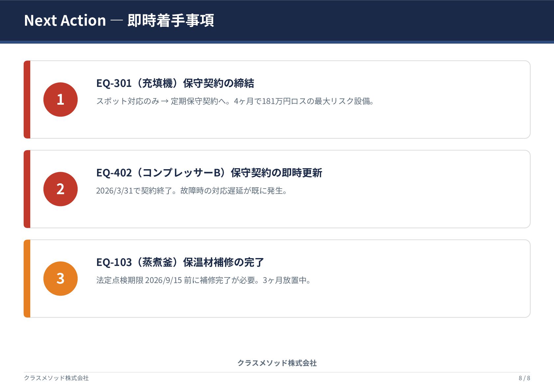Click the 法定点検期限 2026/9/15 description

[x=203, y=280]
